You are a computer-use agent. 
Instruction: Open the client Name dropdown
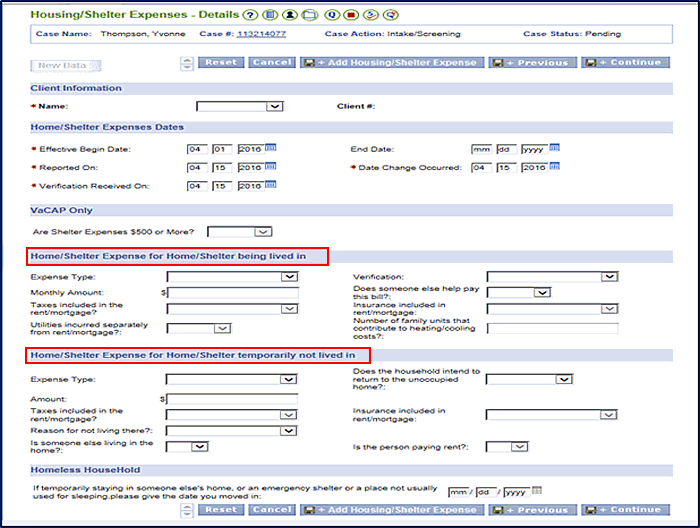click(240, 106)
